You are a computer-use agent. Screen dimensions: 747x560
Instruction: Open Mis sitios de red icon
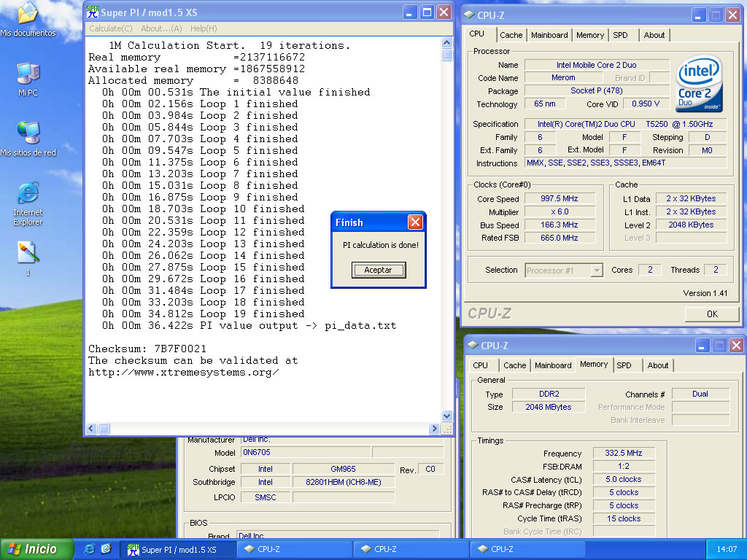28,139
